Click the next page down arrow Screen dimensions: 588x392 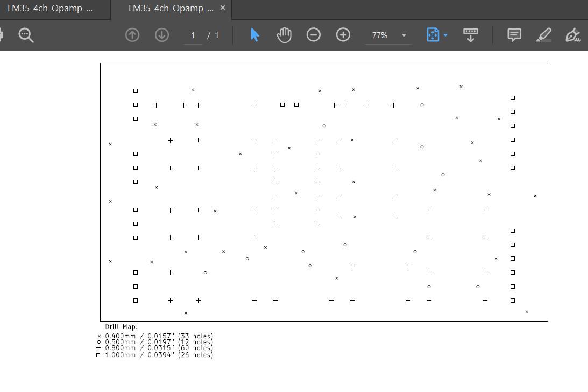click(x=161, y=35)
